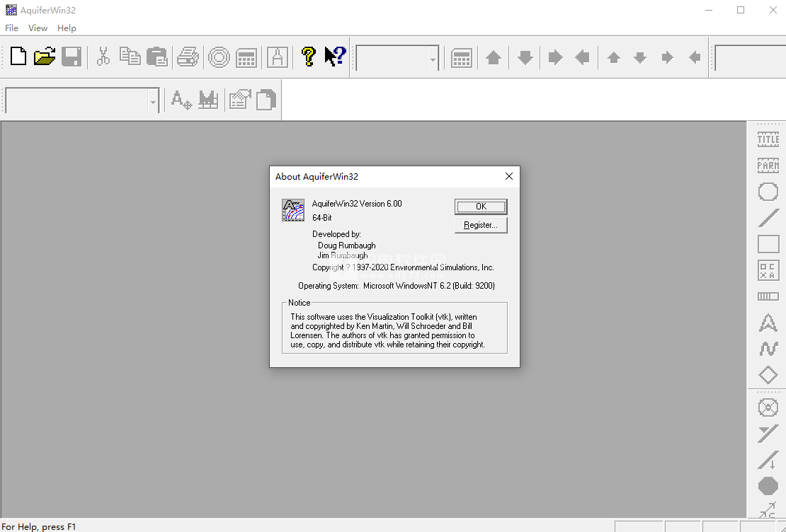Click the small right arrow icon
This screenshot has width=786, height=532.
667,57
